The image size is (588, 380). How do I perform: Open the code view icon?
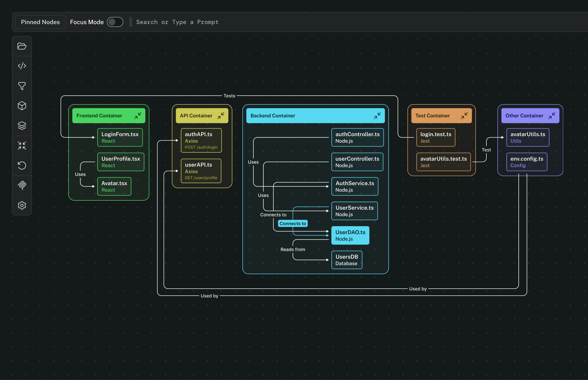[22, 66]
